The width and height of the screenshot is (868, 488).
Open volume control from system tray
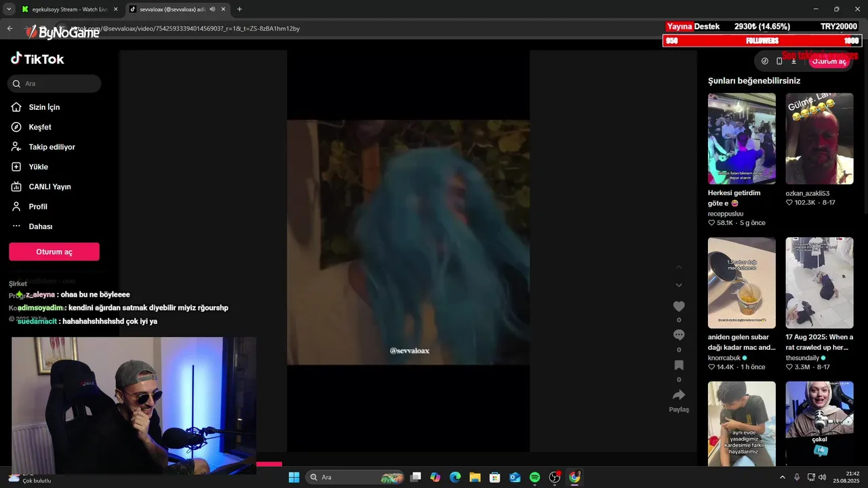822,477
